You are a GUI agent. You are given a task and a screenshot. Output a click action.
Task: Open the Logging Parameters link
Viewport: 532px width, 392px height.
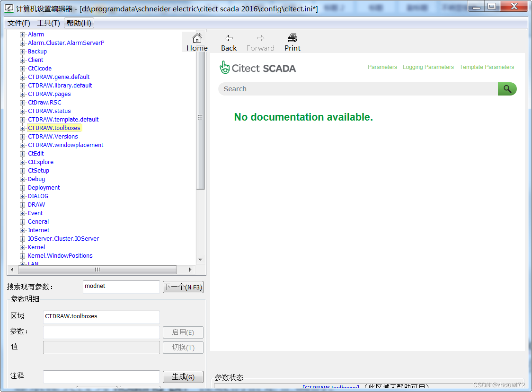click(428, 67)
